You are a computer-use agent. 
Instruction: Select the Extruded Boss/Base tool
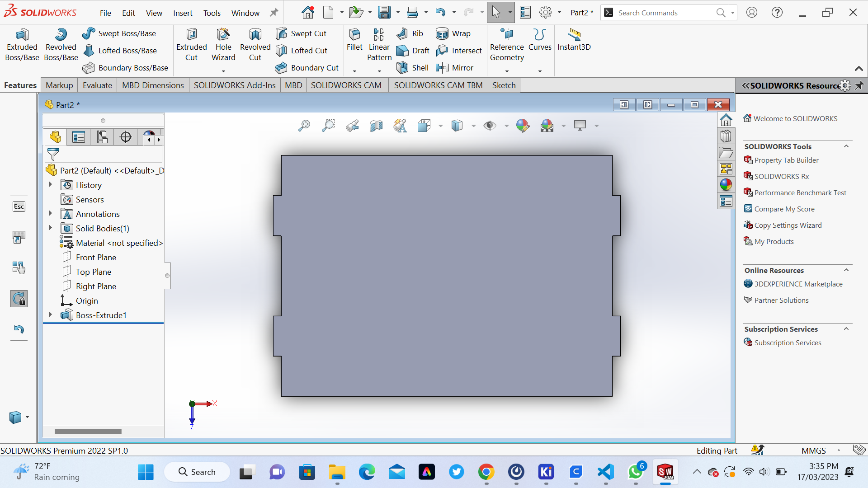tap(22, 45)
